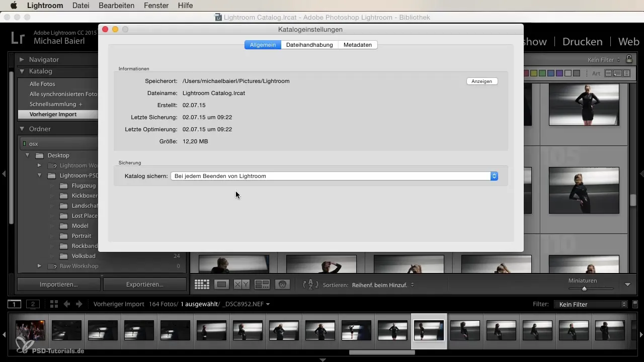Toggle the filter lock icon
The height and width of the screenshot is (362, 644).
coord(628,59)
